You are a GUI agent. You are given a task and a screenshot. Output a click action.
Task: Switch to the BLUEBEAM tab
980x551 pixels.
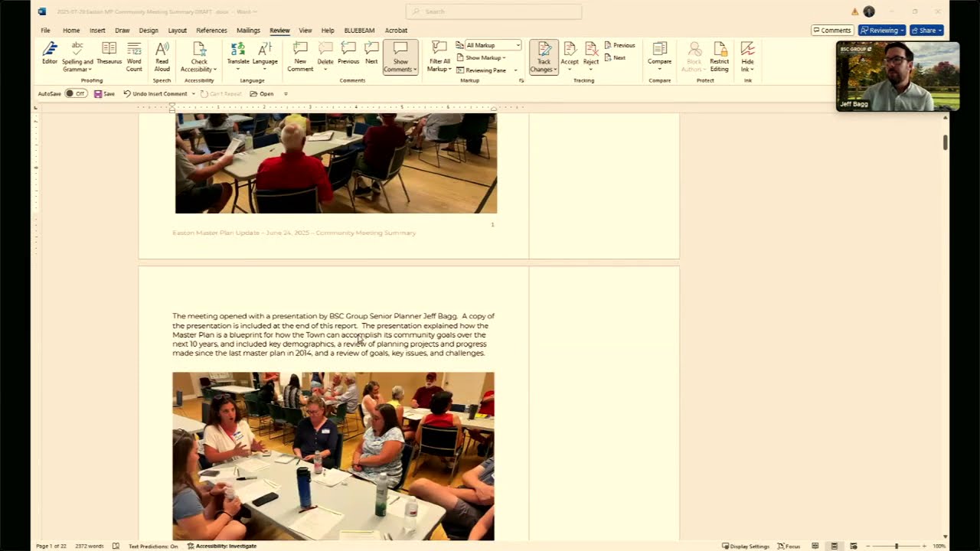point(359,31)
